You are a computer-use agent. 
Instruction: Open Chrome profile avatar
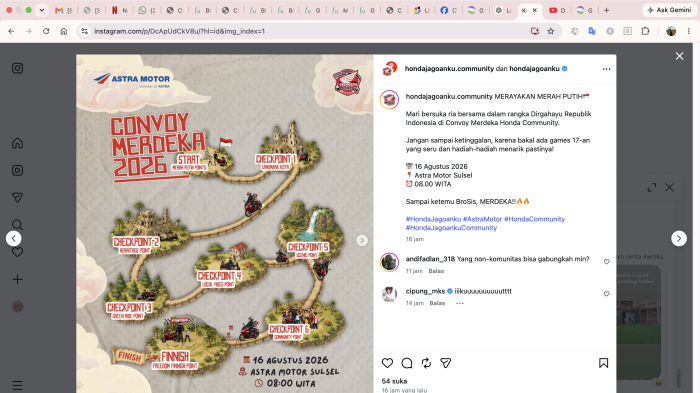tap(671, 31)
